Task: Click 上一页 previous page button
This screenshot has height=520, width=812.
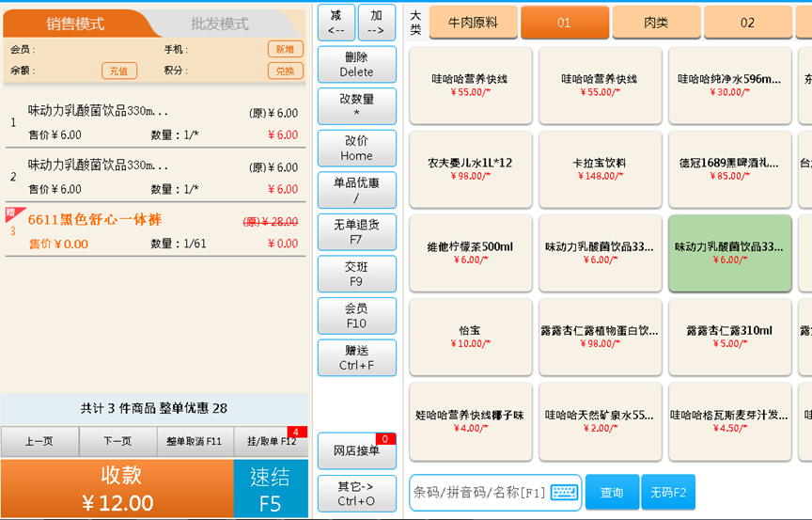Action: [39, 441]
